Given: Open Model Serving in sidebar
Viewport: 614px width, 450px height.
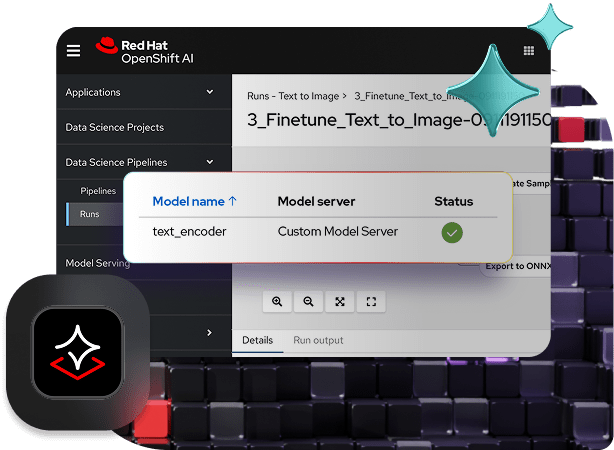Looking at the screenshot, I should 98,263.
